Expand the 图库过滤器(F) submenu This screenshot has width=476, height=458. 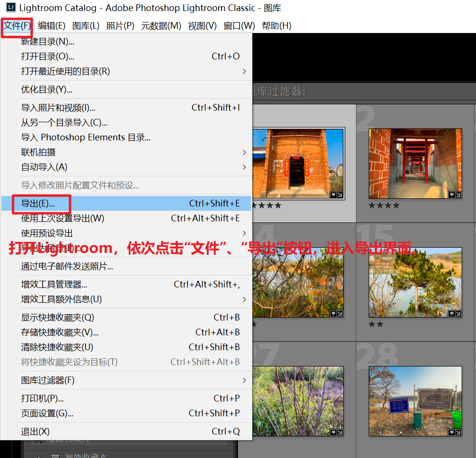click(126, 380)
